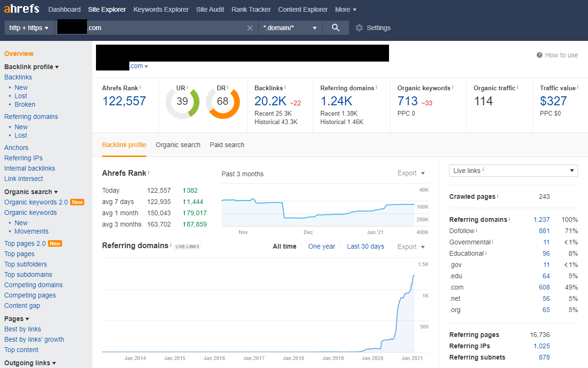Show info tooltip for Organic keywords metric

click(453, 87)
